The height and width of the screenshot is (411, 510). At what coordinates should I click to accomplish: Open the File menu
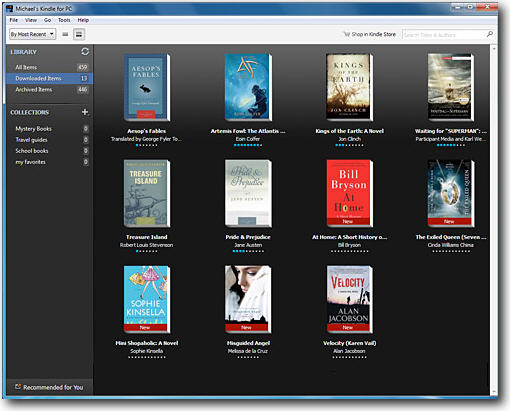[x=14, y=20]
